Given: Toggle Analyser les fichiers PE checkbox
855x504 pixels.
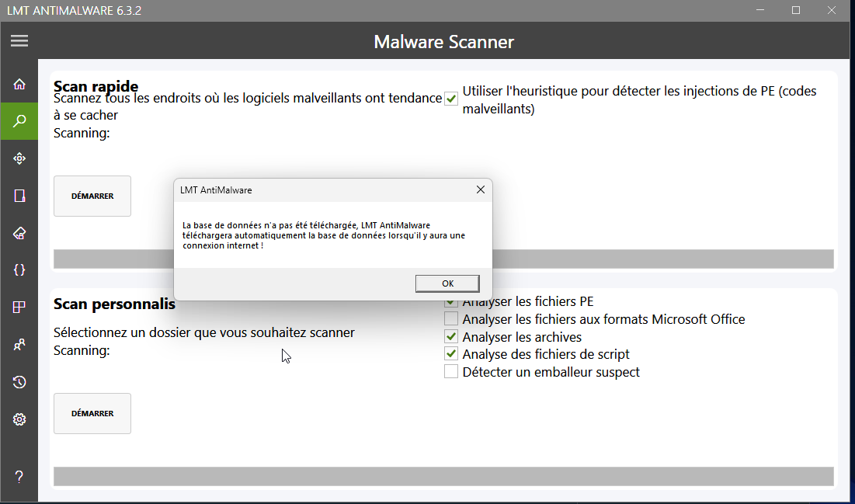Looking at the screenshot, I should tap(451, 302).
